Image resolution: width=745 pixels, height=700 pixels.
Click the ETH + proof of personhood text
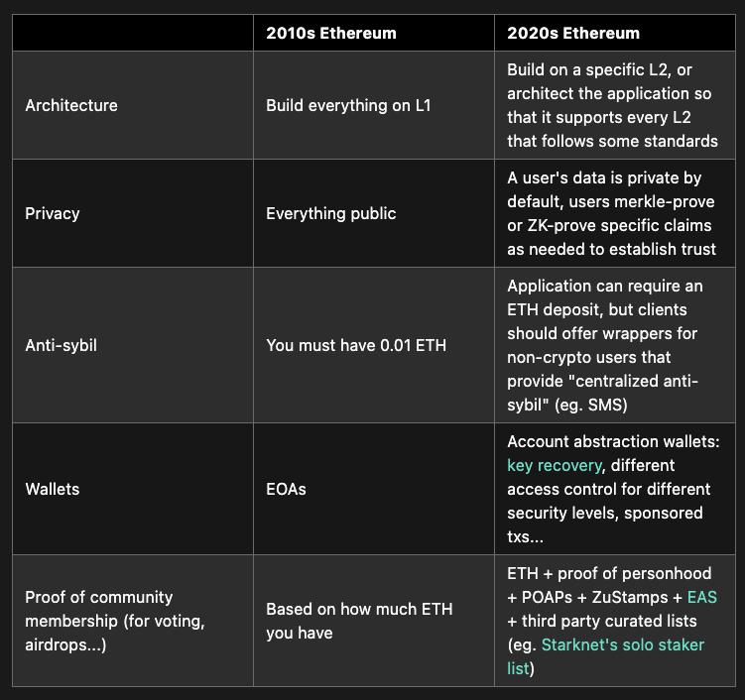[605, 573]
